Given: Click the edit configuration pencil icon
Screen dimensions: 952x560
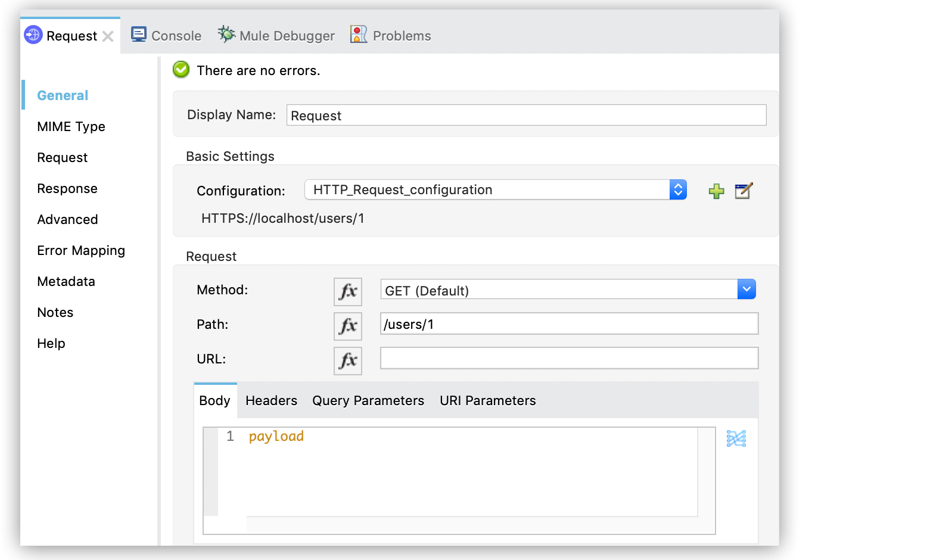Looking at the screenshot, I should tap(743, 191).
